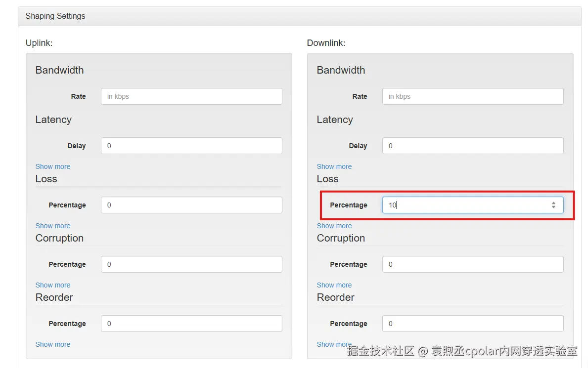Click the Uplink Corruption Percentage field
588x368 pixels.
coord(191,264)
